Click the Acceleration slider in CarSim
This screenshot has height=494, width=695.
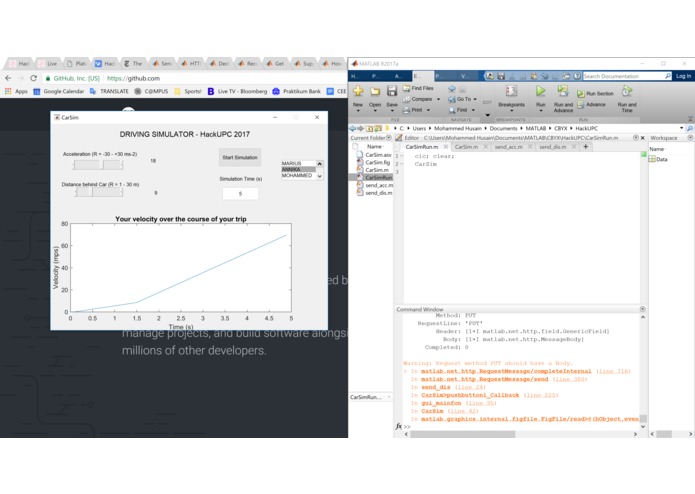pos(98,165)
